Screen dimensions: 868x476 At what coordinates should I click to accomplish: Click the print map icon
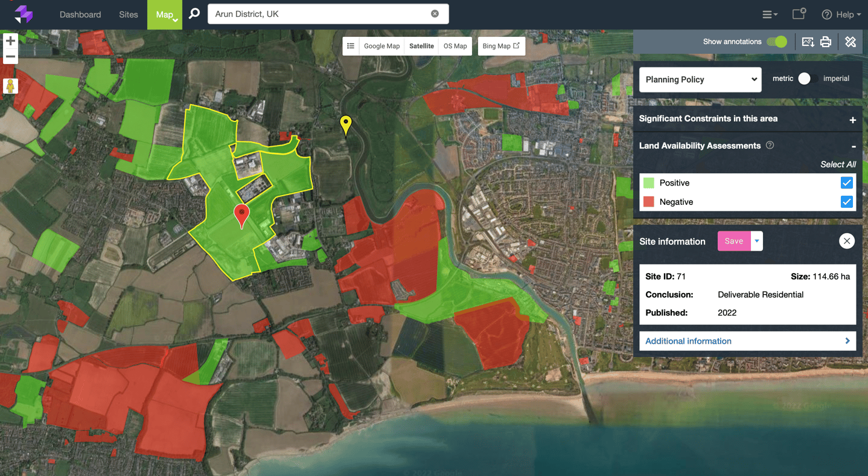(826, 42)
